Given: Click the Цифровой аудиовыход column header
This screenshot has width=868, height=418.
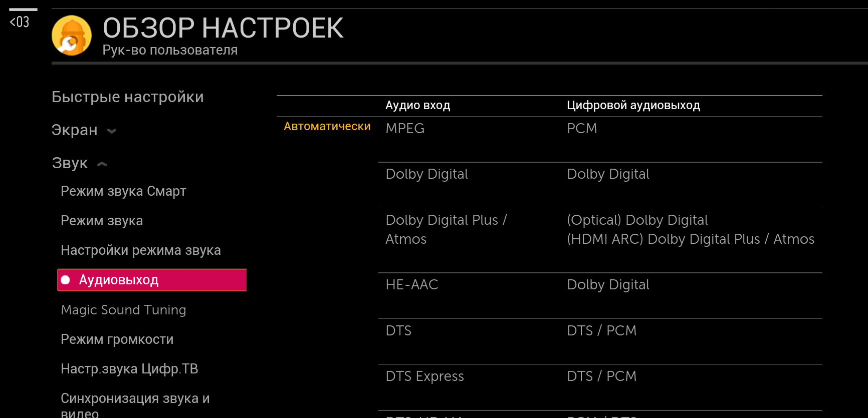Looking at the screenshot, I should (633, 105).
